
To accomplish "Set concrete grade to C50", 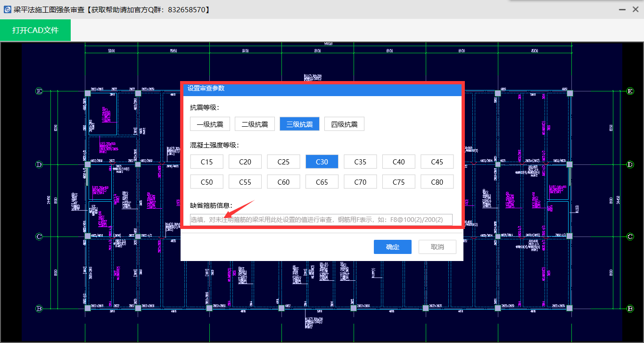I will tap(206, 182).
